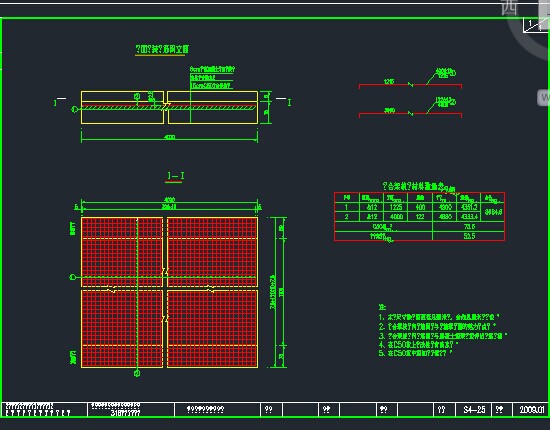Select table cell 400 in quantity table

(420, 207)
